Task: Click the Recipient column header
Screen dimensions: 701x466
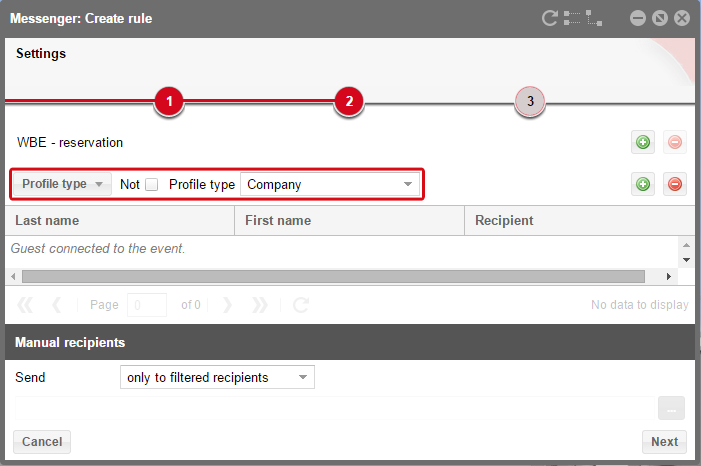Action: click(579, 220)
